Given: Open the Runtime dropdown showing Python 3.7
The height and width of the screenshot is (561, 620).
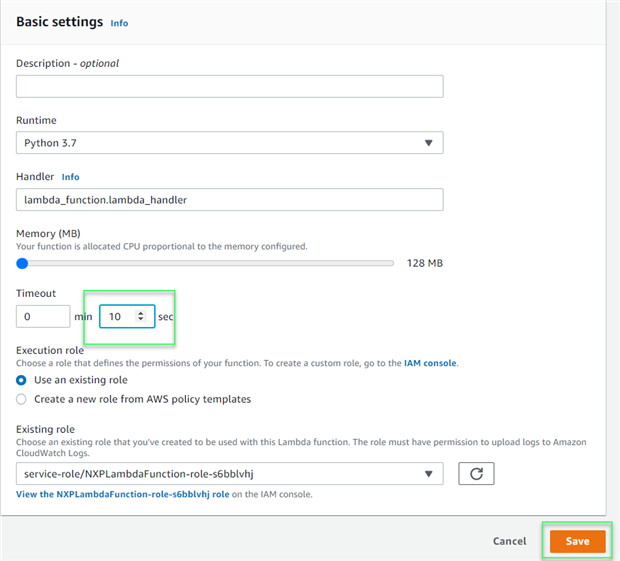Looking at the screenshot, I should [x=229, y=143].
